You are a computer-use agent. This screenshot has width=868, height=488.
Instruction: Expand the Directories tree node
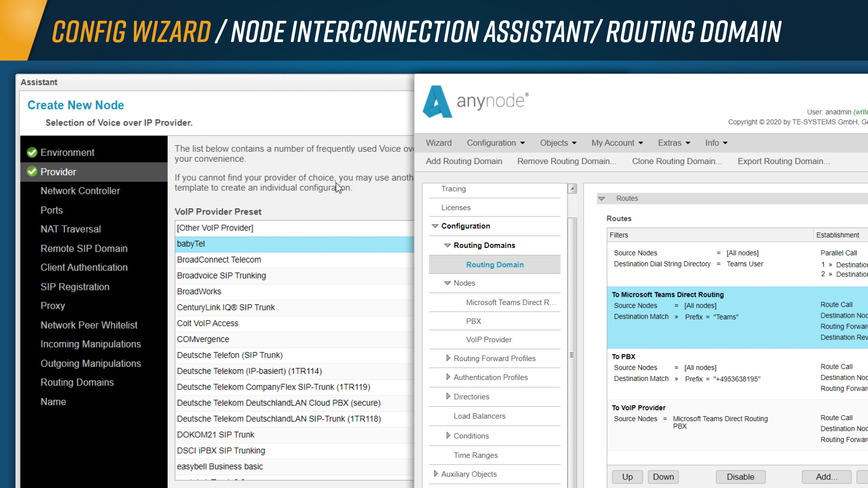448,396
